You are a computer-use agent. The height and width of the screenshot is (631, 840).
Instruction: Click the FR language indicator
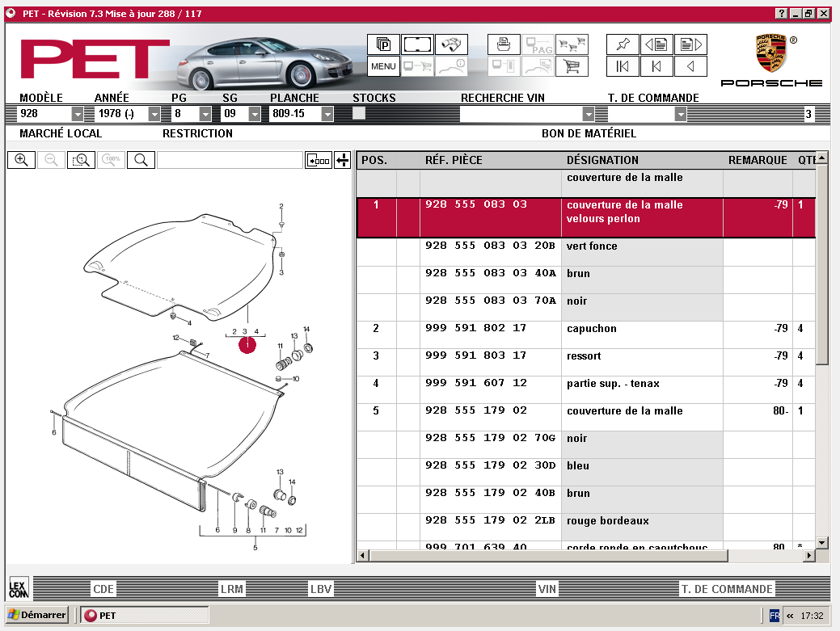(x=774, y=616)
